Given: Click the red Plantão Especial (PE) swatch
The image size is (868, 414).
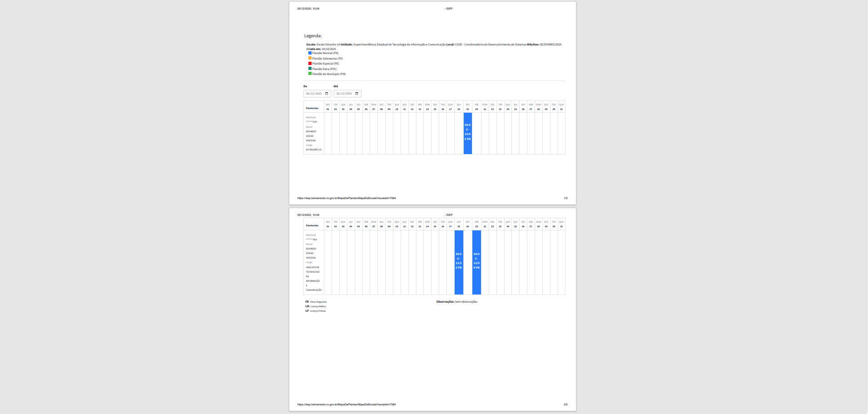Looking at the screenshot, I should (x=310, y=64).
